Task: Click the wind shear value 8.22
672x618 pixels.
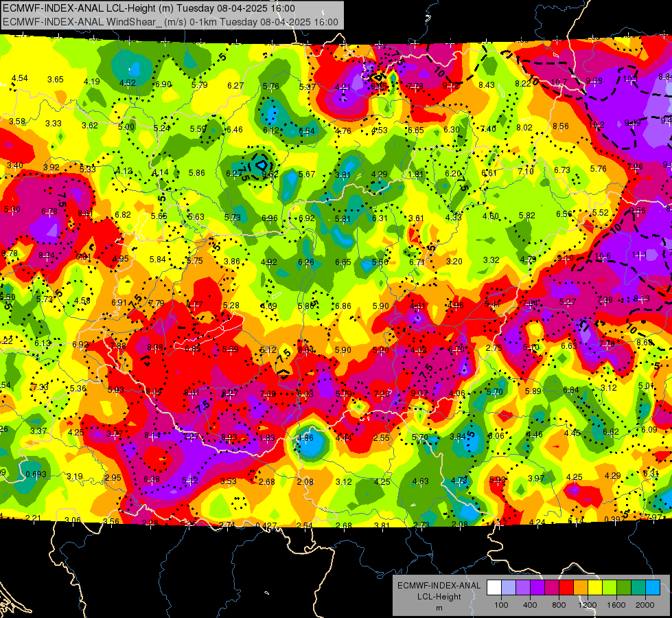Action: 523,84
